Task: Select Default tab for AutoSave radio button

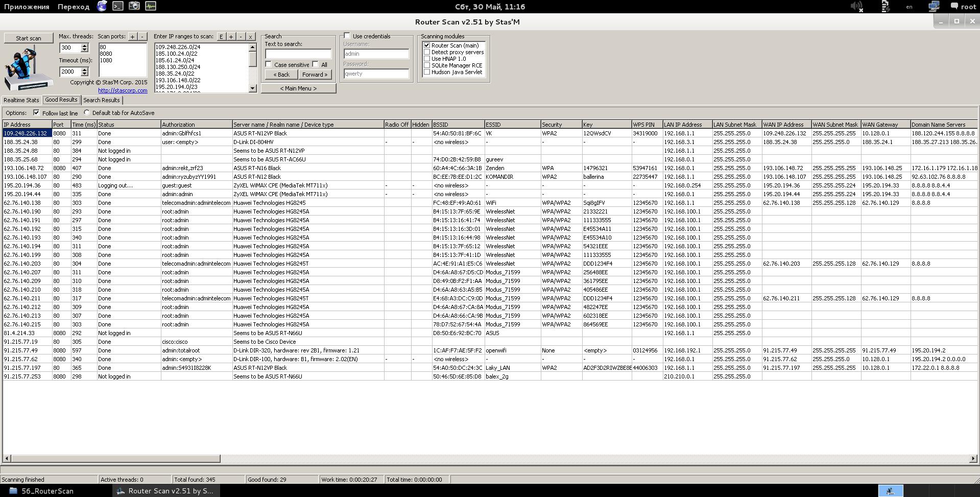Action: click(87, 113)
